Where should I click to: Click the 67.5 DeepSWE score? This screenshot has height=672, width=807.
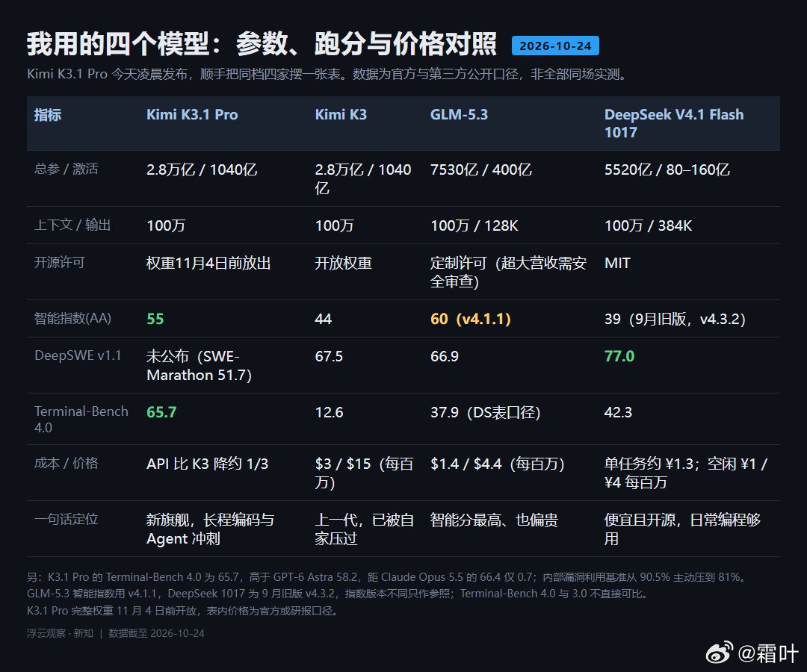click(x=328, y=356)
